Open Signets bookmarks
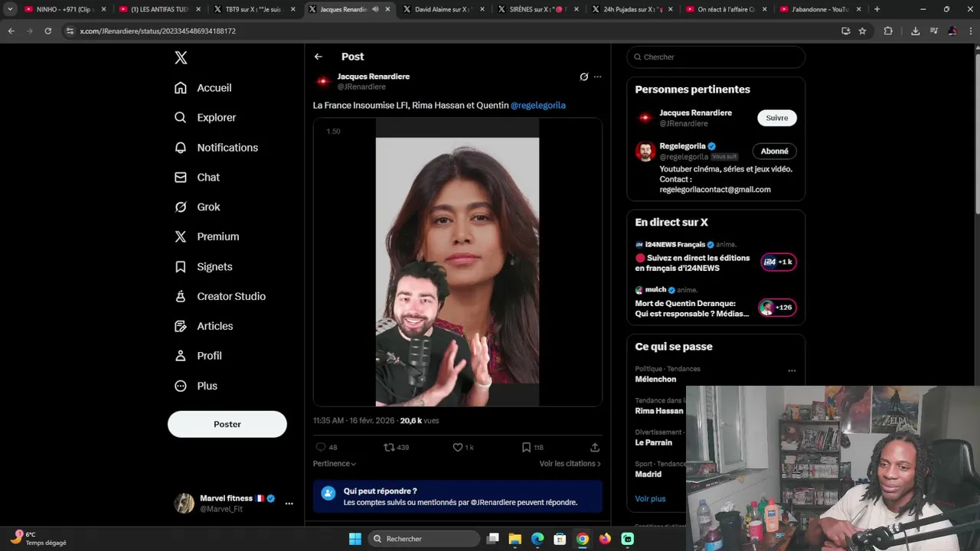This screenshot has height=551, width=980. click(203, 267)
